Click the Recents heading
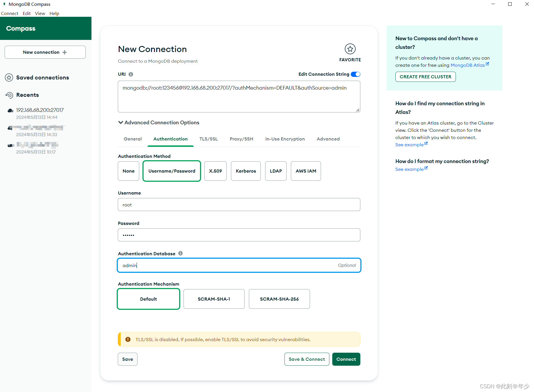The width and height of the screenshot is (534, 392). pos(27,95)
